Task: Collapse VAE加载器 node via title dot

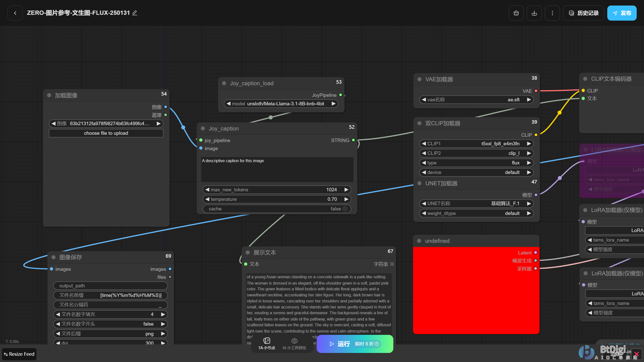Action: [x=419, y=79]
